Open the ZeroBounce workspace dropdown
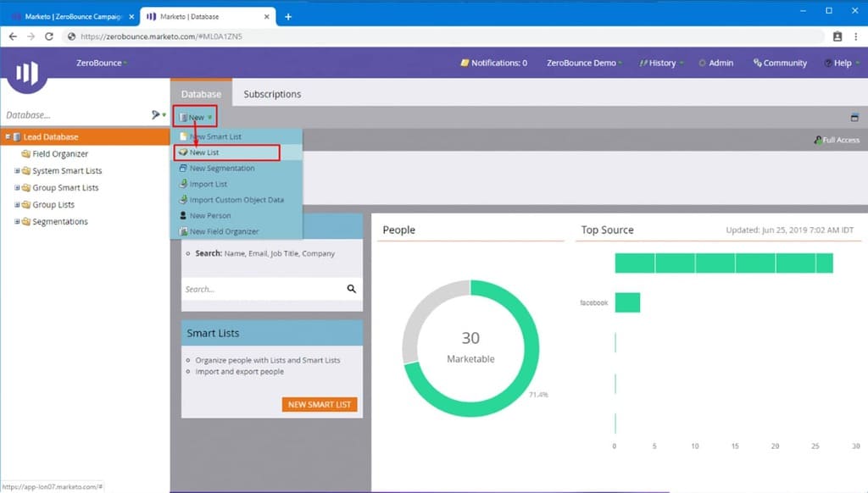This screenshot has width=868, height=493. [x=102, y=63]
